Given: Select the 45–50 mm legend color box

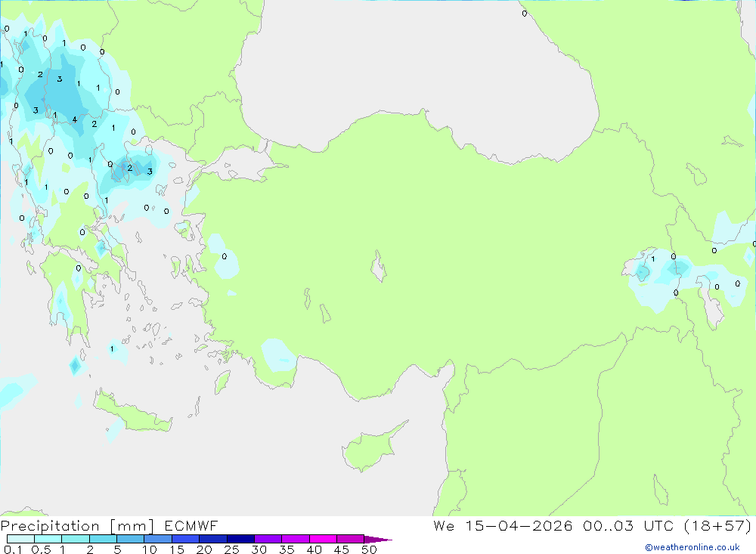Looking at the screenshot, I should tap(350, 539).
